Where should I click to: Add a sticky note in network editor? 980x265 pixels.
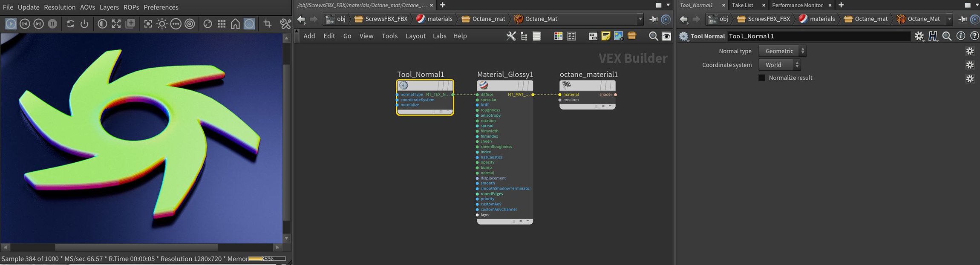(605, 36)
